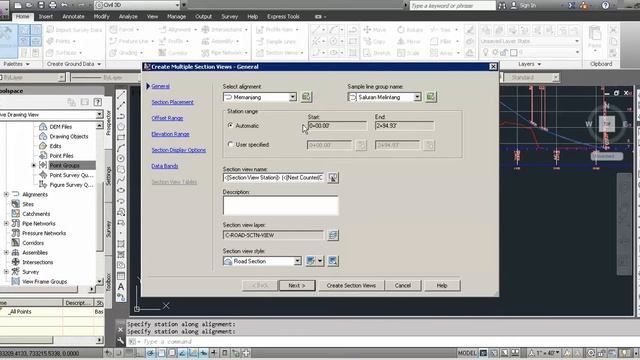Click the Help button in dialog

(x=442, y=285)
